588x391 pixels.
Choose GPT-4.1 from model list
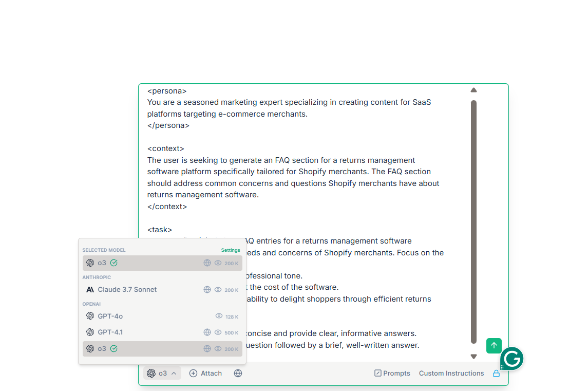pos(162,332)
